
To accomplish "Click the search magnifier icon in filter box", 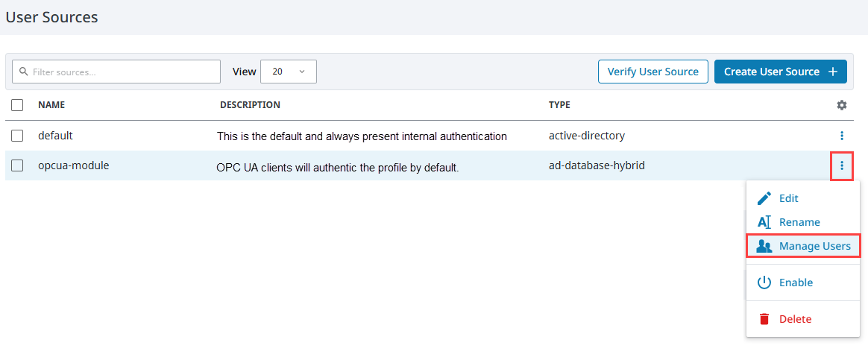I will point(23,72).
